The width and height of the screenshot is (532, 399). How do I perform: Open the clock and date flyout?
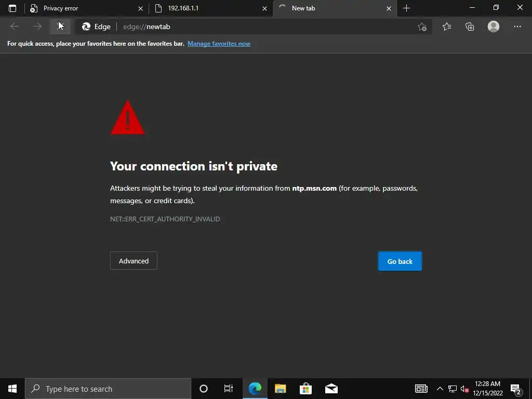click(x=487, y=389)
